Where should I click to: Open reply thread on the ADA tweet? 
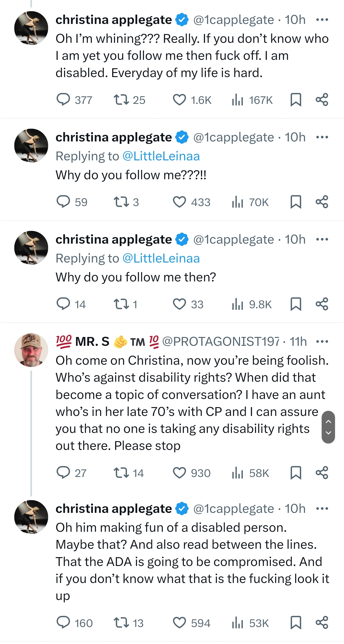tap(63, 623)
